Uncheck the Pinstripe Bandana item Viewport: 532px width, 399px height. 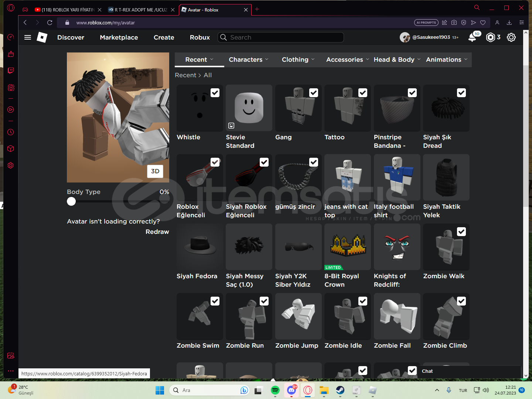(x=412, y=93)
